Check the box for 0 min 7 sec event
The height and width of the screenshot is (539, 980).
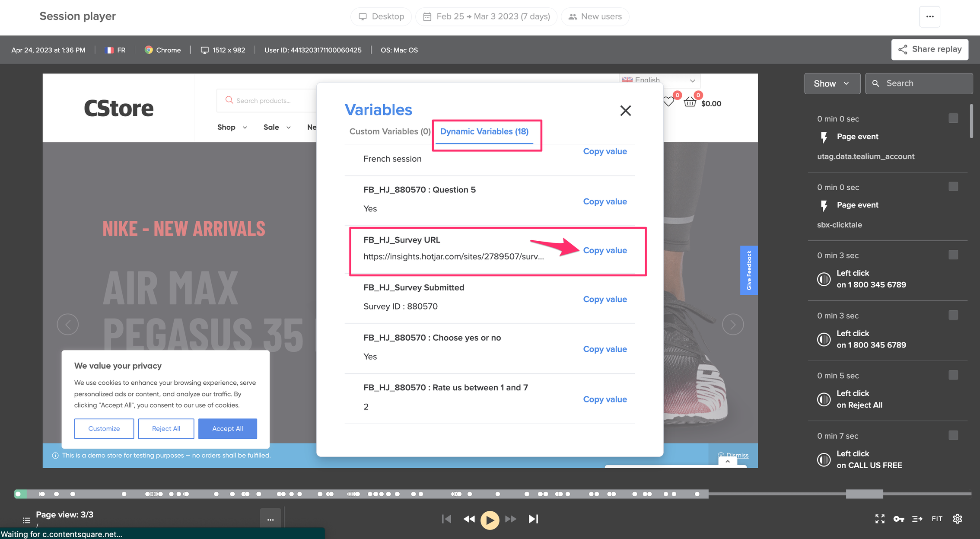953,435
